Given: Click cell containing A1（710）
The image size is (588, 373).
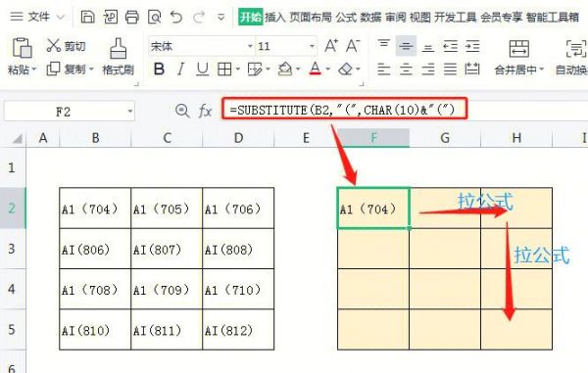Looking at the screenshot, I should 238,289.
